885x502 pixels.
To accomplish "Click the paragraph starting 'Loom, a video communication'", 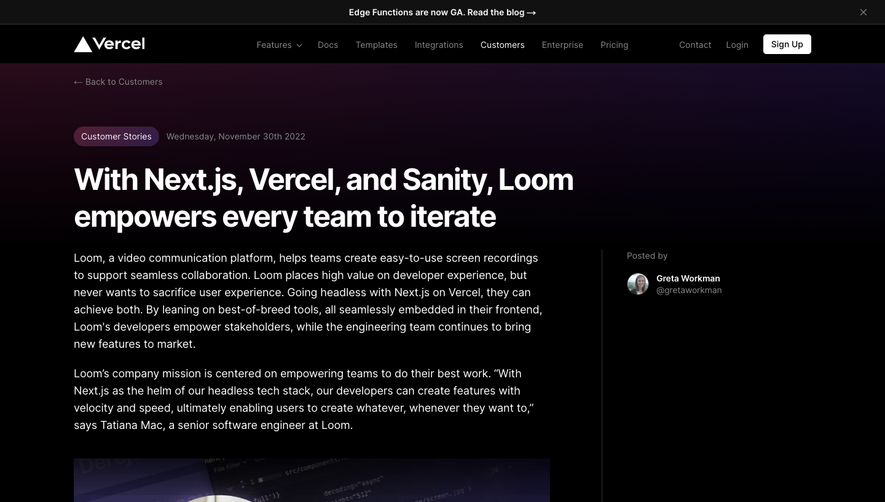I will coord(308,301).
